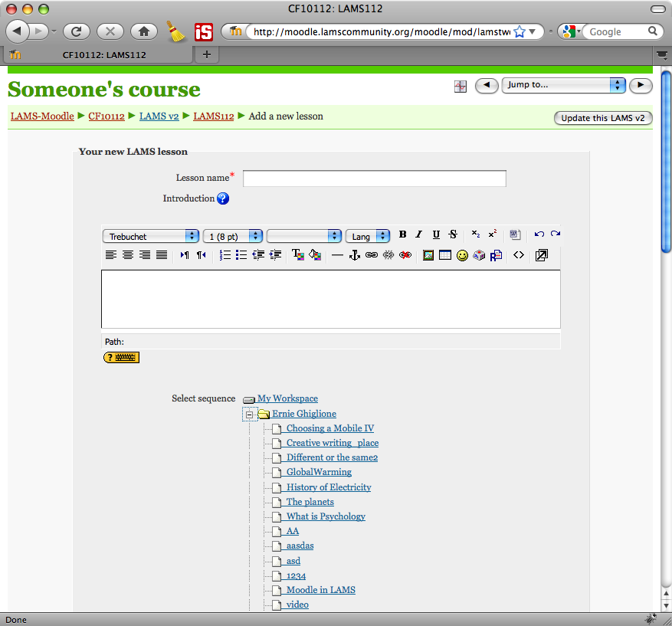Open the Introduction help icon
Viewport: 672px width, 626px height.
click(x=223, y=198)
